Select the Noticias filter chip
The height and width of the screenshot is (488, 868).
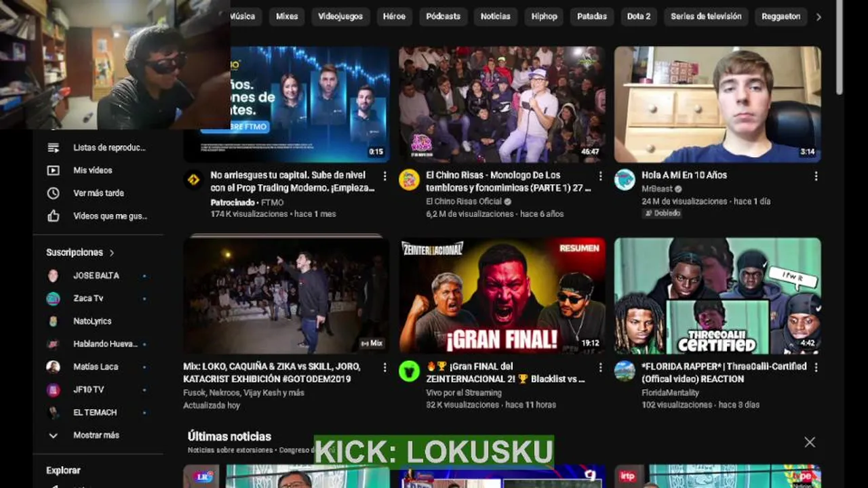coord(495,16)
